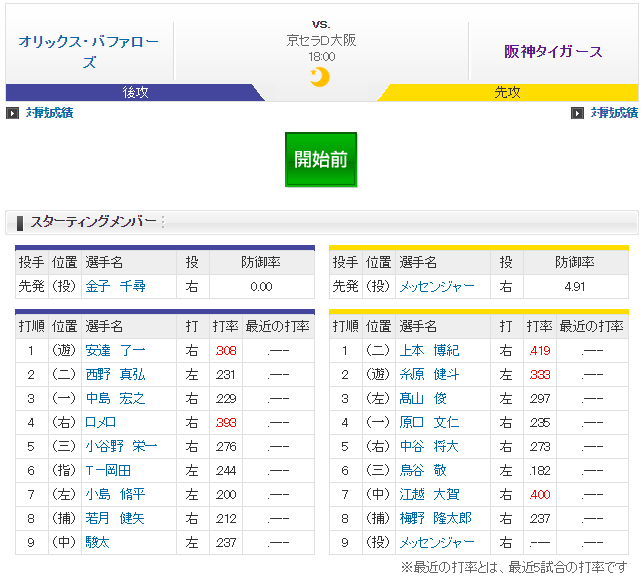Viewport: 644px width, 585px height.
Task: Click the footnote about 最近5試合の打率
Action: tap(514, 567)
